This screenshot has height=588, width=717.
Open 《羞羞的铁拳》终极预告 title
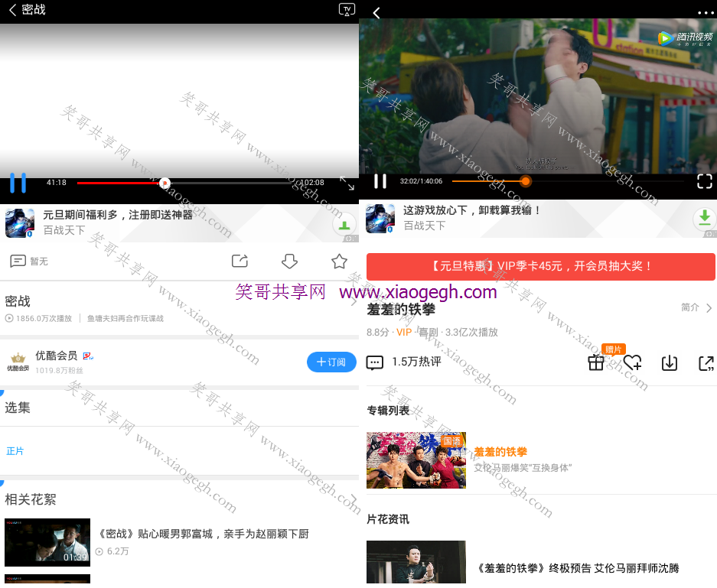tap(578, 568)
